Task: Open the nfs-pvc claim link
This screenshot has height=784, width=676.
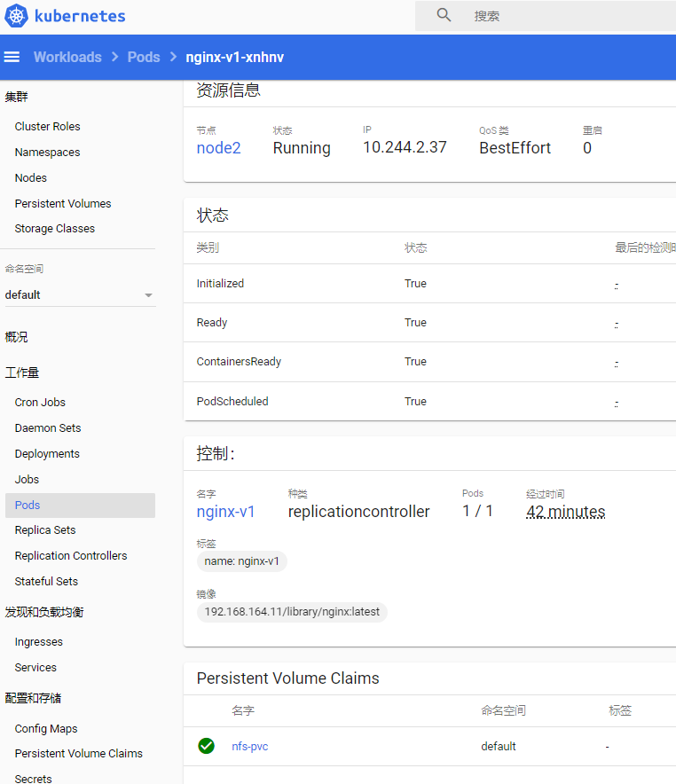Action: [x=250, y=747]
